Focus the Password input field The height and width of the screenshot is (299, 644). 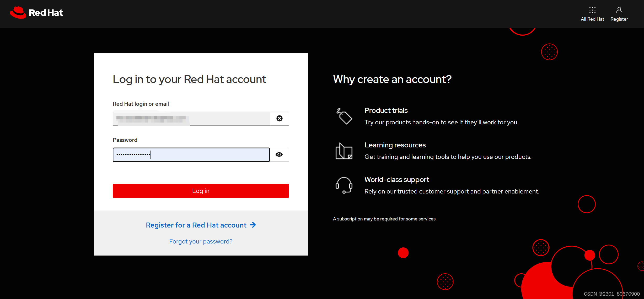point(191,154)
